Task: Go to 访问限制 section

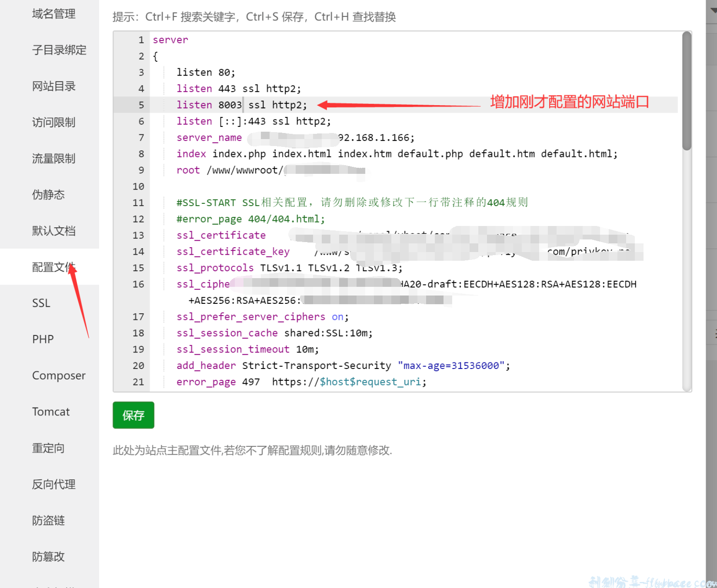Action: click(x=53, y=122)
